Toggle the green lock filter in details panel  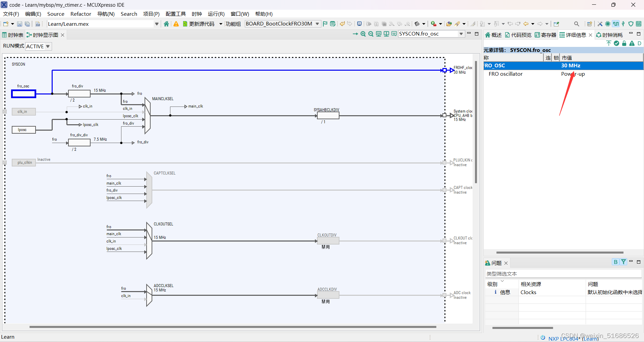coord(624,43)
